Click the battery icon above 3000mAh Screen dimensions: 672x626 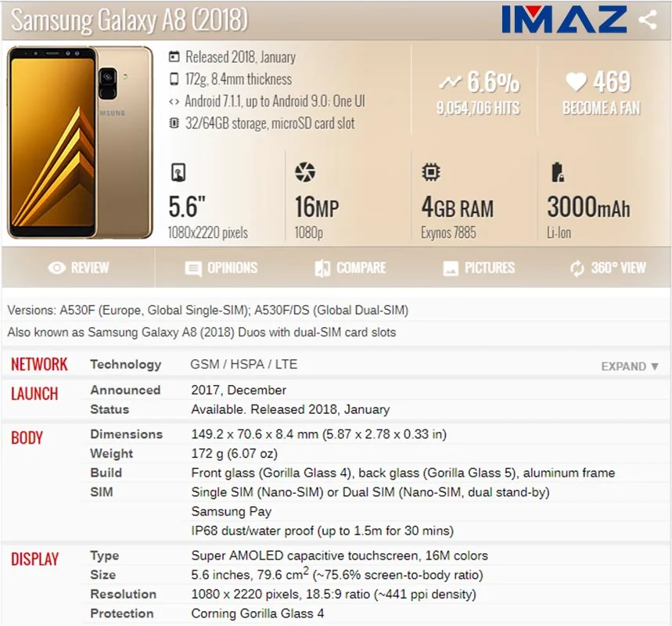click(x=557, y=172)
